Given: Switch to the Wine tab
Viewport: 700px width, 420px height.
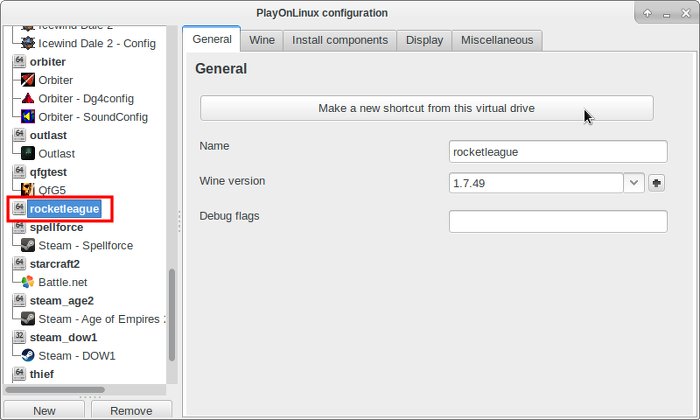Looking at the screenshot, I should coord(262,40).
